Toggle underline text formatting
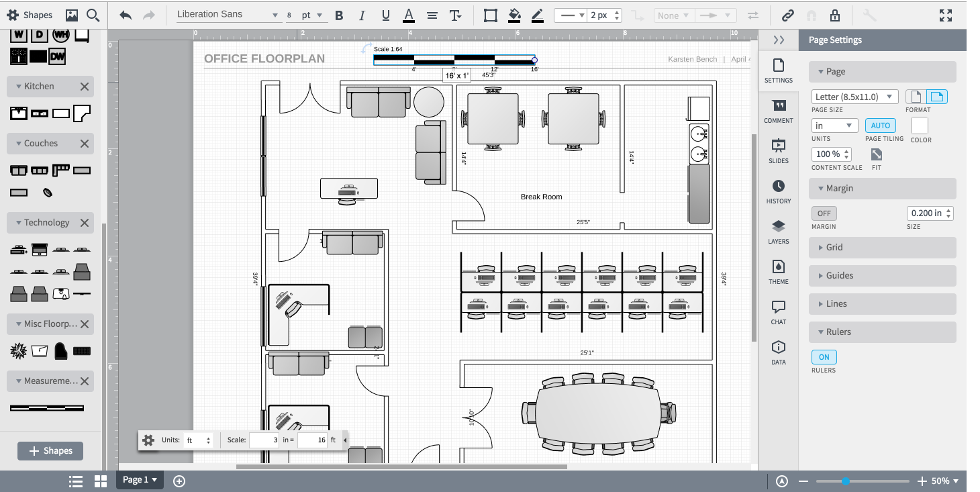The image size is (980, 492). click(385, 15)
